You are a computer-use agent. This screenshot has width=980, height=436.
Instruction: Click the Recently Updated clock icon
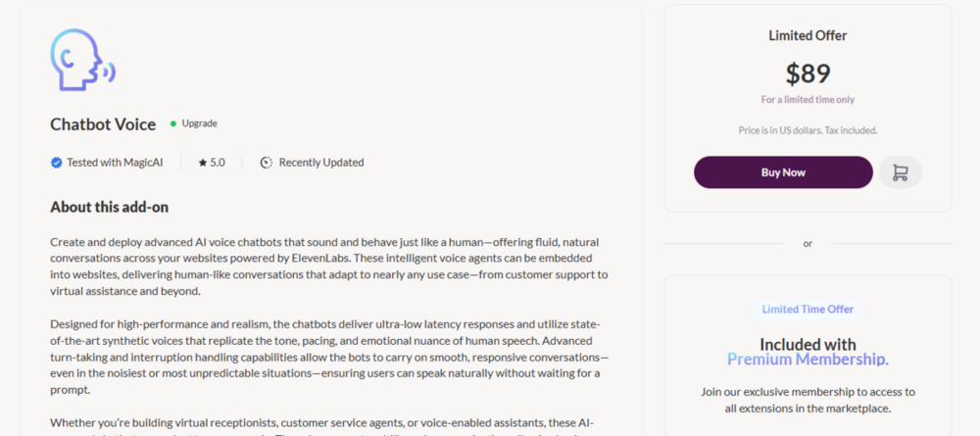point(267,163)
